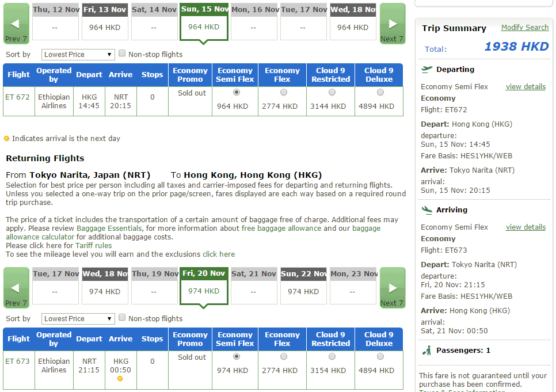
Task: Click departing Next 7 days arrow
Action: click(393, 24)
